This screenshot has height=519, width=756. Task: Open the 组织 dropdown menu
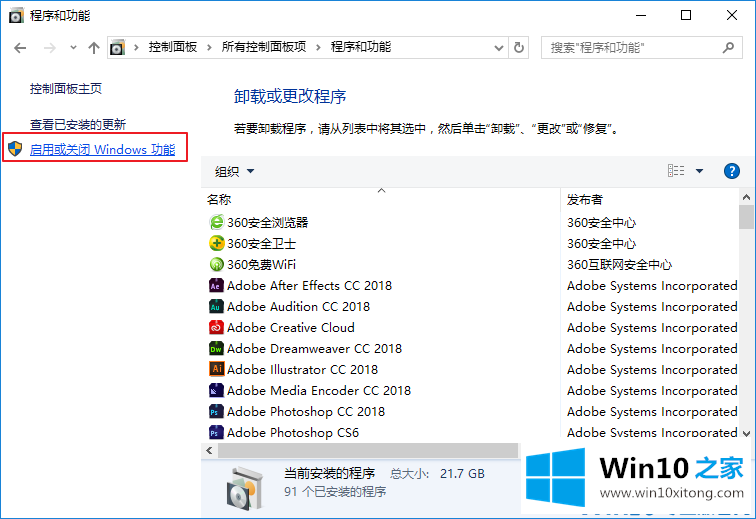pos(235,171)
